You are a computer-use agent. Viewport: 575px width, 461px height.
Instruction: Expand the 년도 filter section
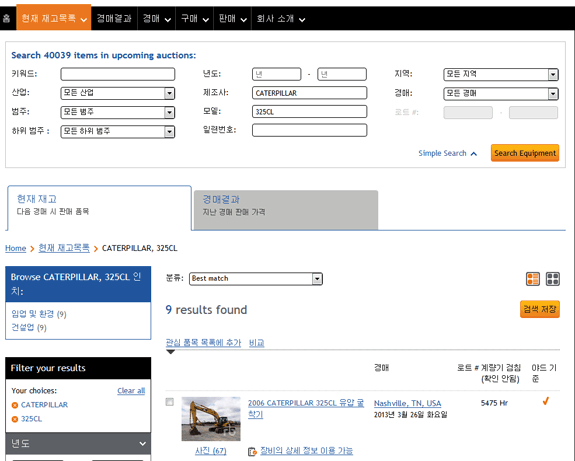pos(78,443)
